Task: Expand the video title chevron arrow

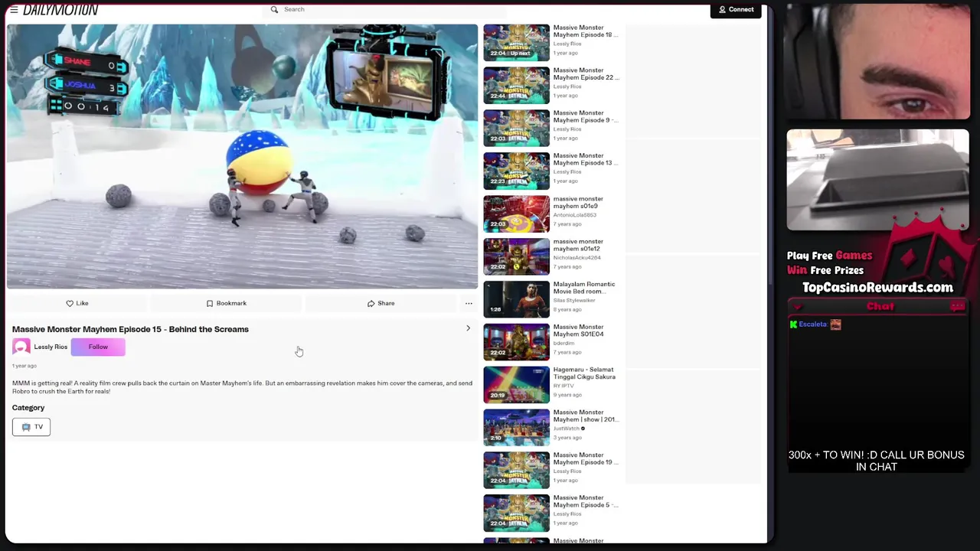Action: click(x=468, y=328)
